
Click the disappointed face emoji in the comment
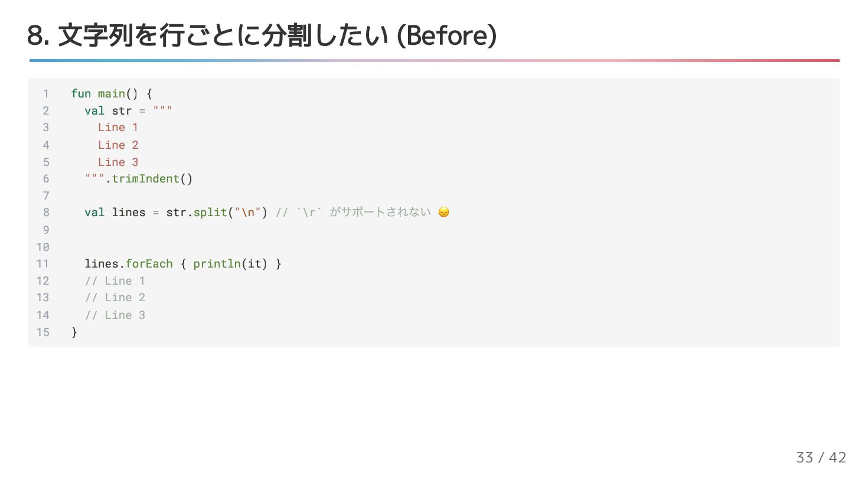[x=443, y=212]
